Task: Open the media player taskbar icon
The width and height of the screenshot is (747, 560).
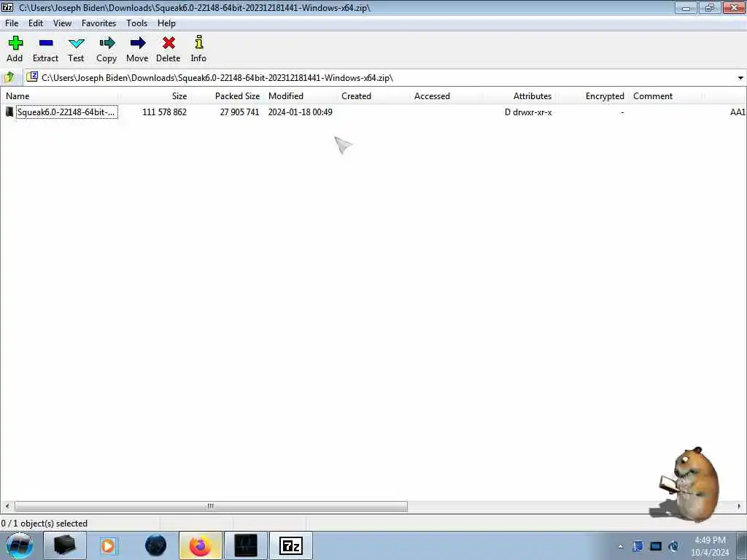Action: (x=109, y=545)
